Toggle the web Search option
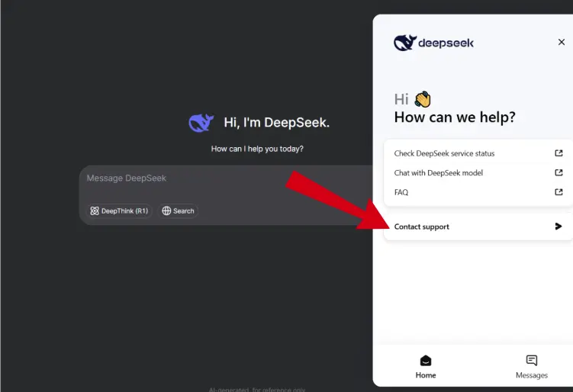This screenshot has width=573, height=392. 178,210
